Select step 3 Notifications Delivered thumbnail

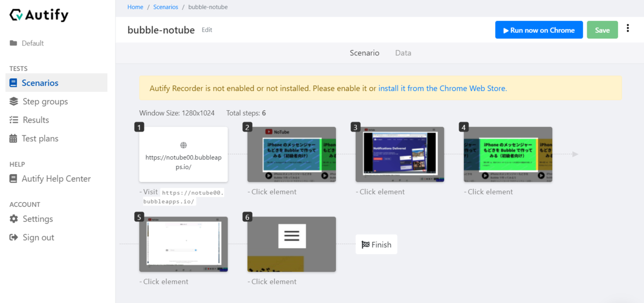[400, 154]
